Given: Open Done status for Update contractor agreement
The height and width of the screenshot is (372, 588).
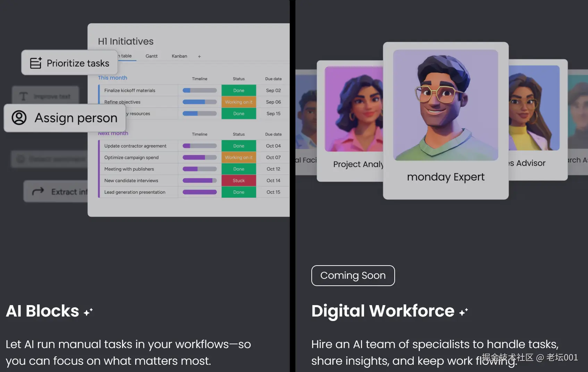Looking at the screenshot, I should click(x=239, y=146).
